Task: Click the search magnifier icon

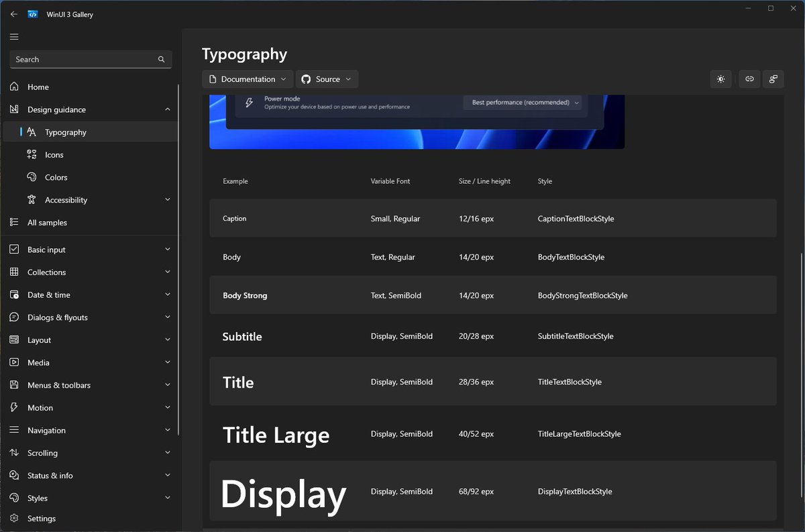Action: (161, 60)
